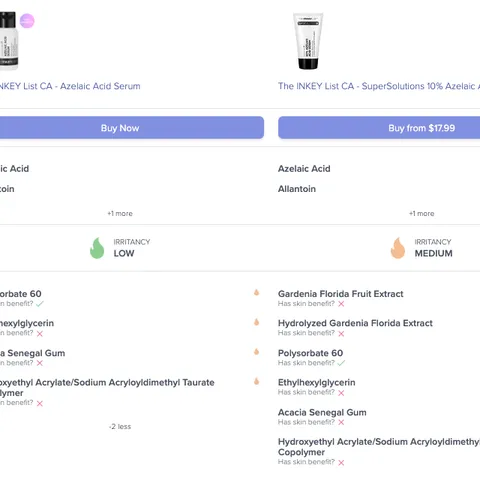Click the green low irritancy flame icon
This screenshot has height=480, width=480.
coord(97,248)
